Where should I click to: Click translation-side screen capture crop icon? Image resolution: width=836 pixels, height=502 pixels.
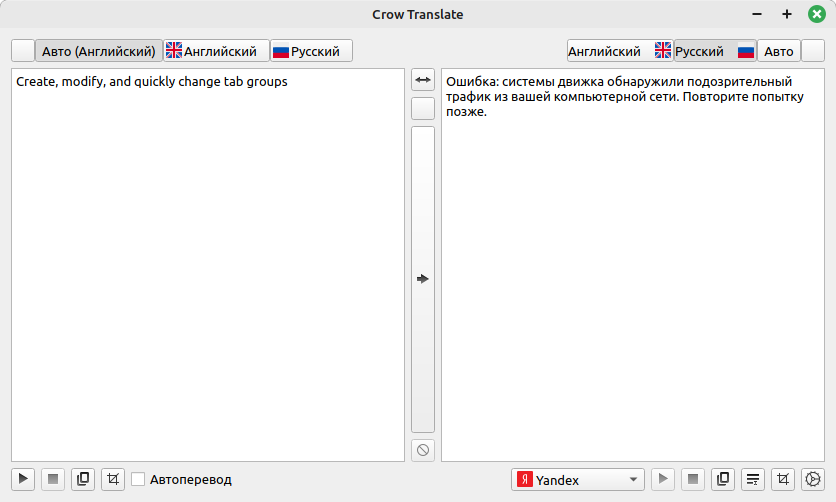(784, 480)
